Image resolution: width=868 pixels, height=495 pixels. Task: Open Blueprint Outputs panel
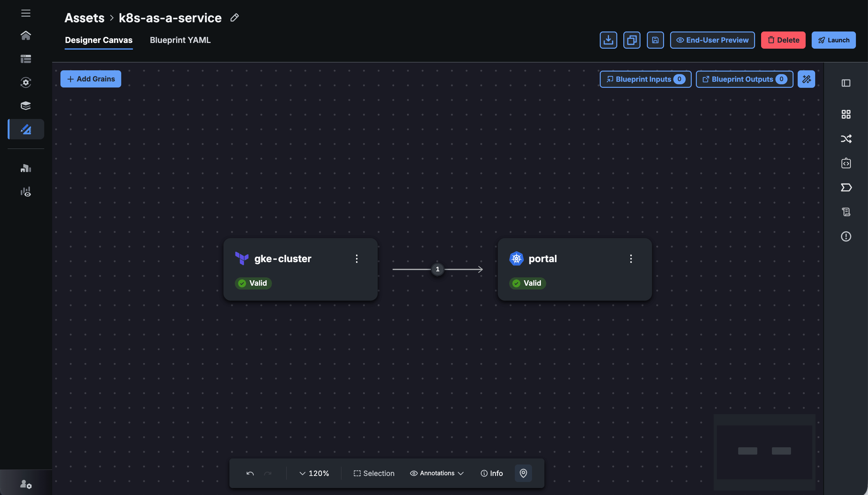click(744, 79)
